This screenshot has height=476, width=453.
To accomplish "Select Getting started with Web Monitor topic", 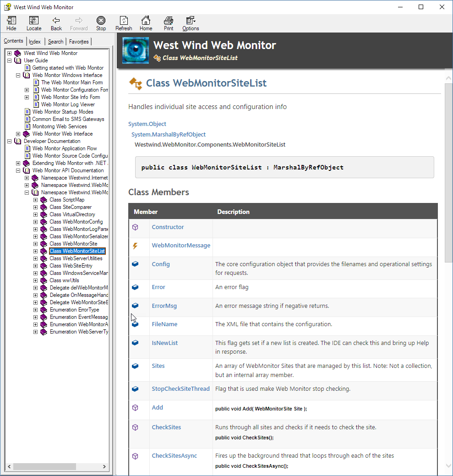I will click(68, 68).
